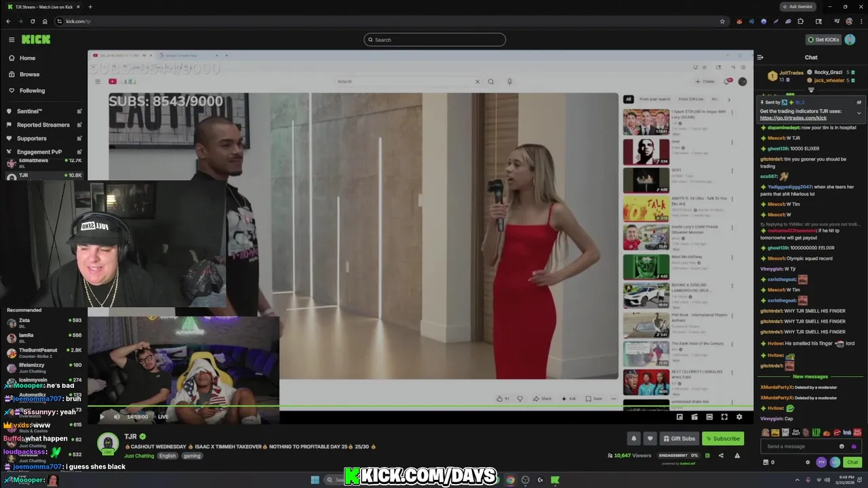Click the English tag
868x488 pixels.
pyautogui.click(x=167, y=455)
